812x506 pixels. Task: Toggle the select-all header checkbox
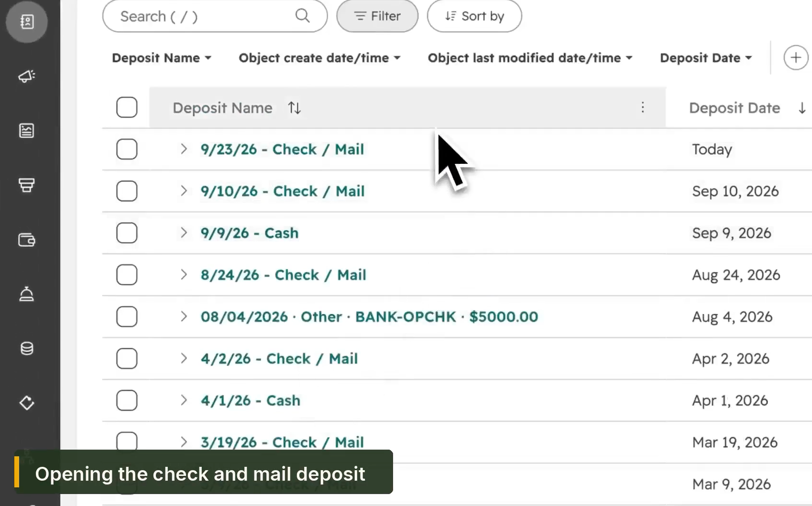pyautogui.click(x=127, y=108)
